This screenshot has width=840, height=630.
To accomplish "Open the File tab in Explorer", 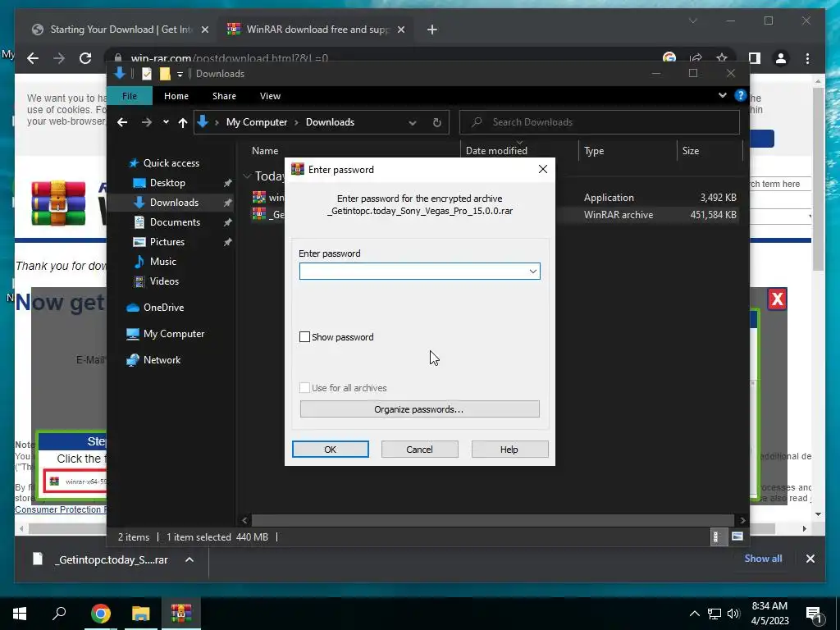I will 130,96.
